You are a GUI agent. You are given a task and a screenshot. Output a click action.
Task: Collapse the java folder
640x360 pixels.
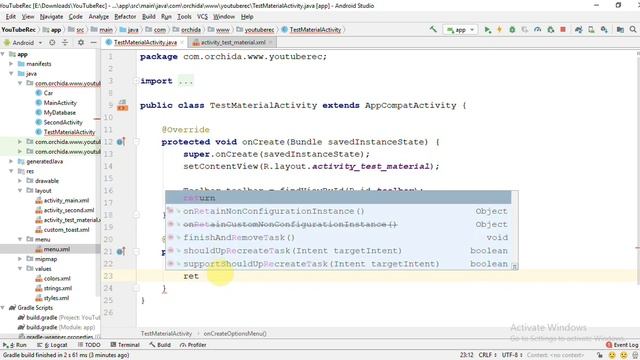(x=11, y=74)
